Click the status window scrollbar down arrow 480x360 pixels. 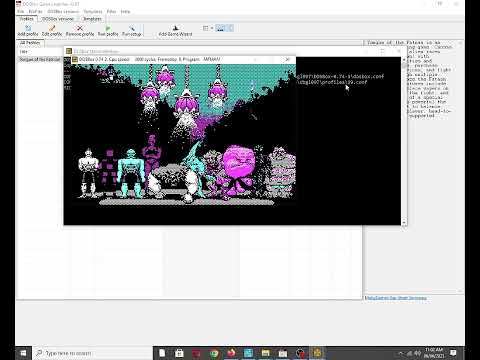404,222
